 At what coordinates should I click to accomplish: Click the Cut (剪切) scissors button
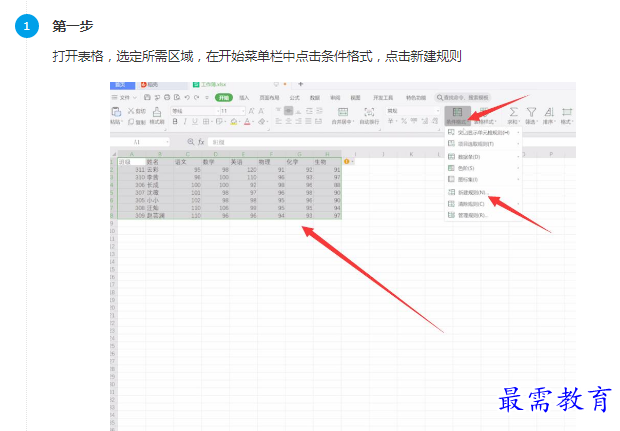point(136,111)
